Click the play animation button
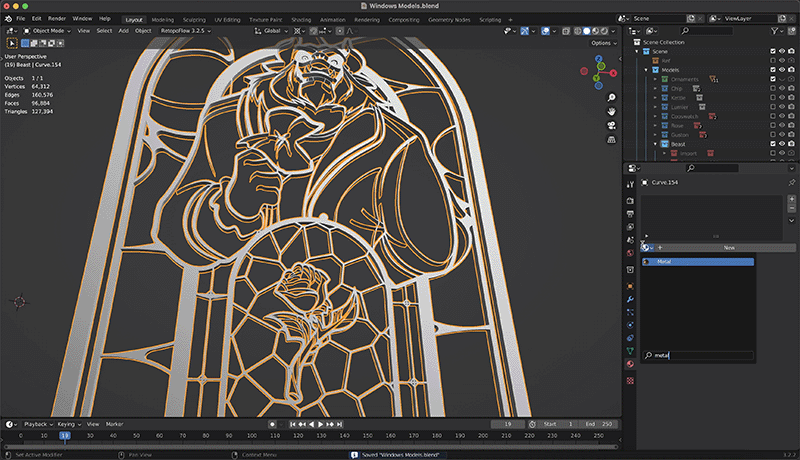 tap(320, 424)
